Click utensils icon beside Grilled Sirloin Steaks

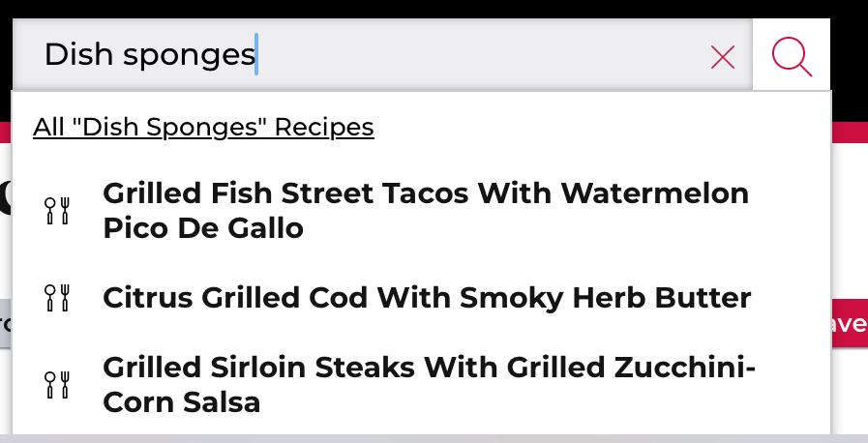[57, 384]
